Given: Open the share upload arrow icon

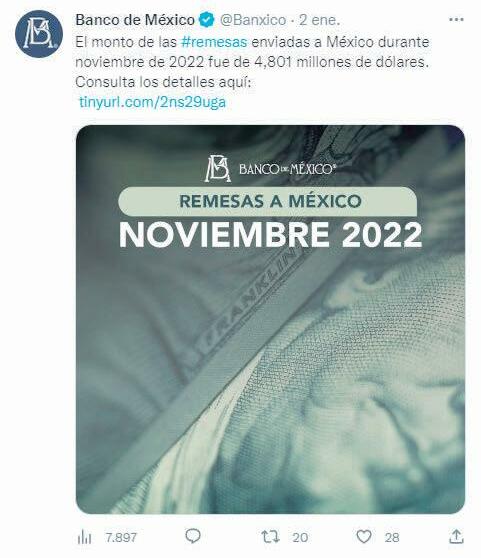Looking at the screenshot, I should 456,536.
